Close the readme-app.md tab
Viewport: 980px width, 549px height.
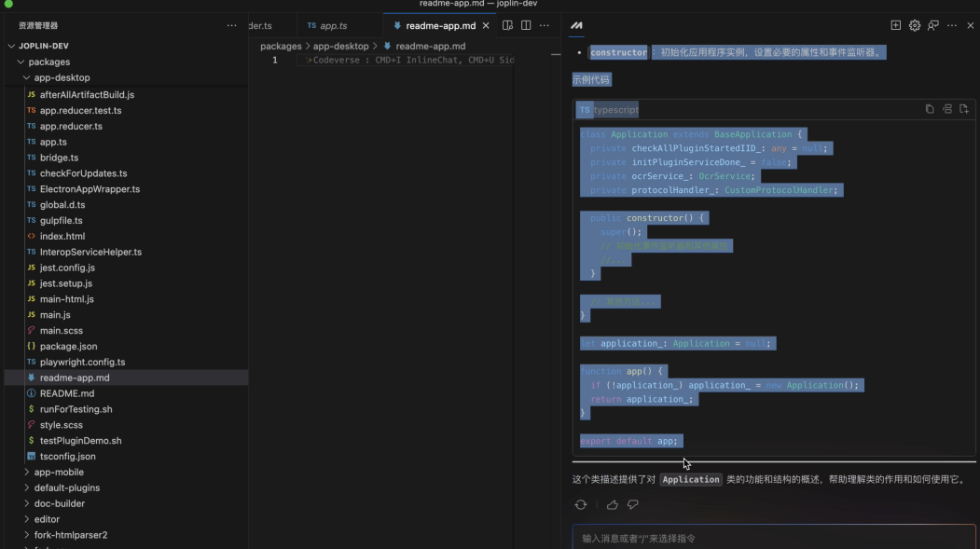[486, 25]
